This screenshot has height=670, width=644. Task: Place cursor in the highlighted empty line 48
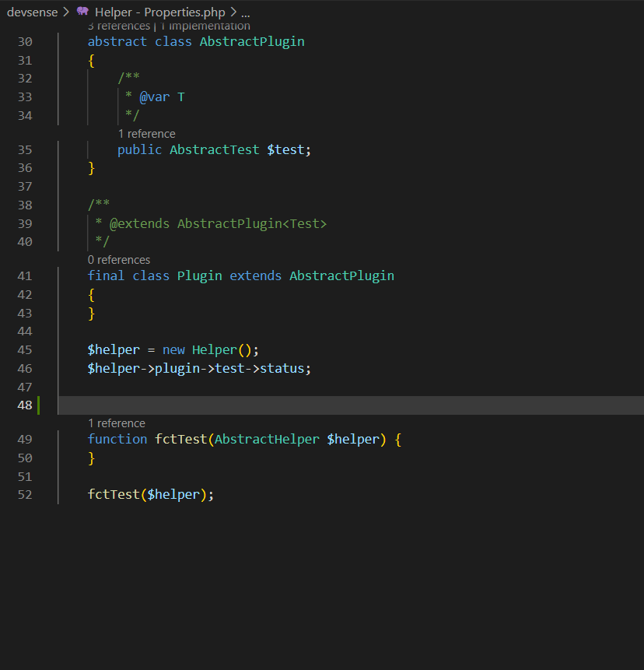coord(311,405)
